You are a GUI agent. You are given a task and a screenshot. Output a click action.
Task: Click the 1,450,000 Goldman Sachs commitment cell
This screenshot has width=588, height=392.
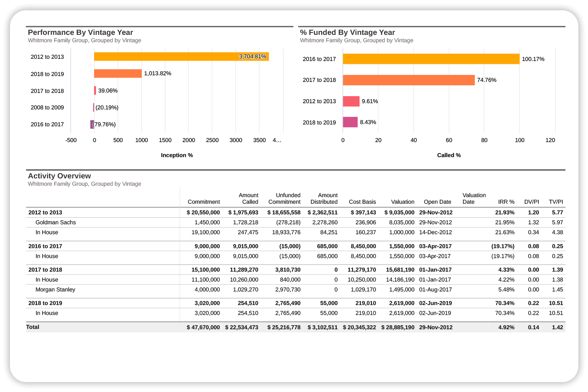coord(207,222)
